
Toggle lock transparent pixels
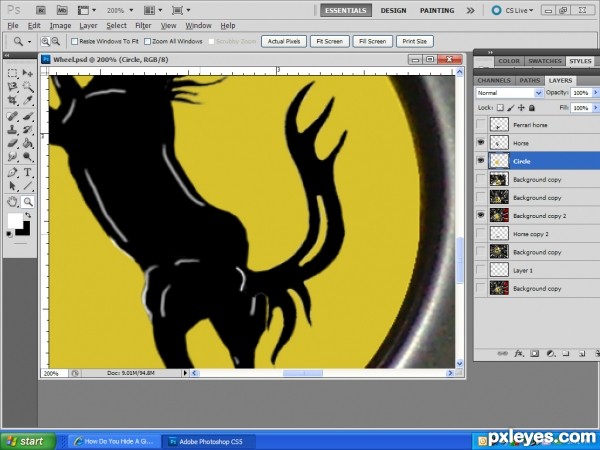(x=500, y=108)
